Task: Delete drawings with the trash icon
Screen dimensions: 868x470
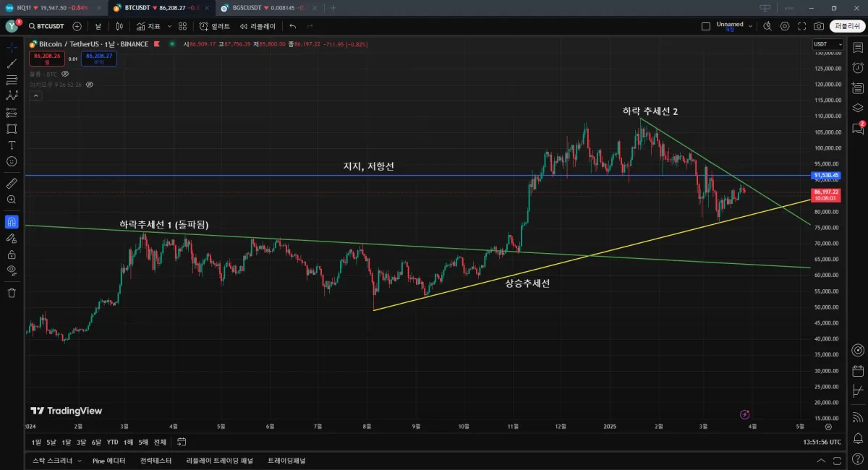Action: [12, 293]
